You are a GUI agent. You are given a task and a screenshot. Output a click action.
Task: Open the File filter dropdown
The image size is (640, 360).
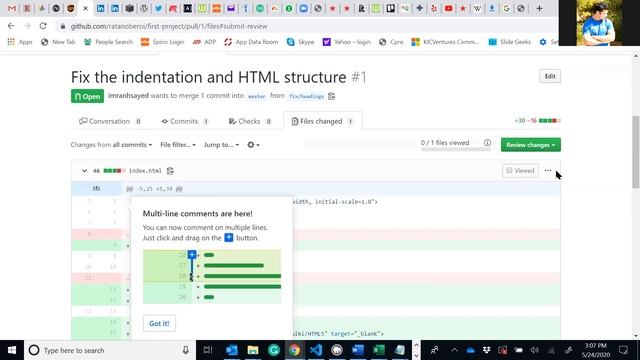click(178, 145)
